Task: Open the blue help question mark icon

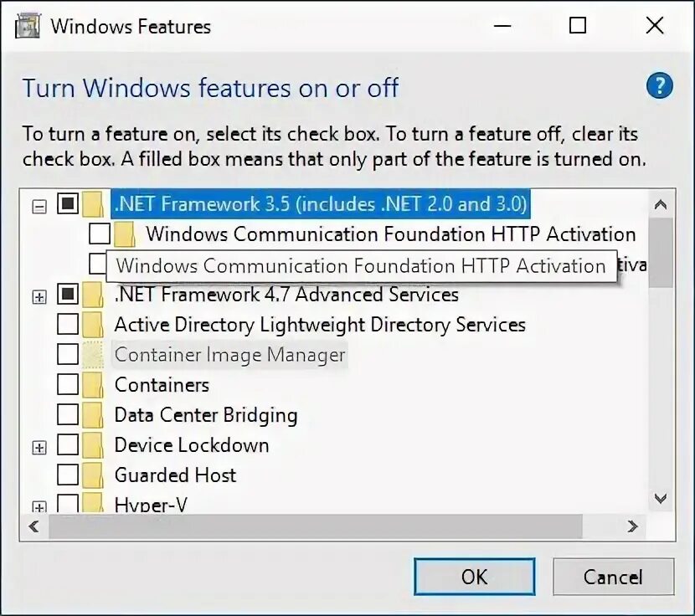Action: (x=660, y=85)
